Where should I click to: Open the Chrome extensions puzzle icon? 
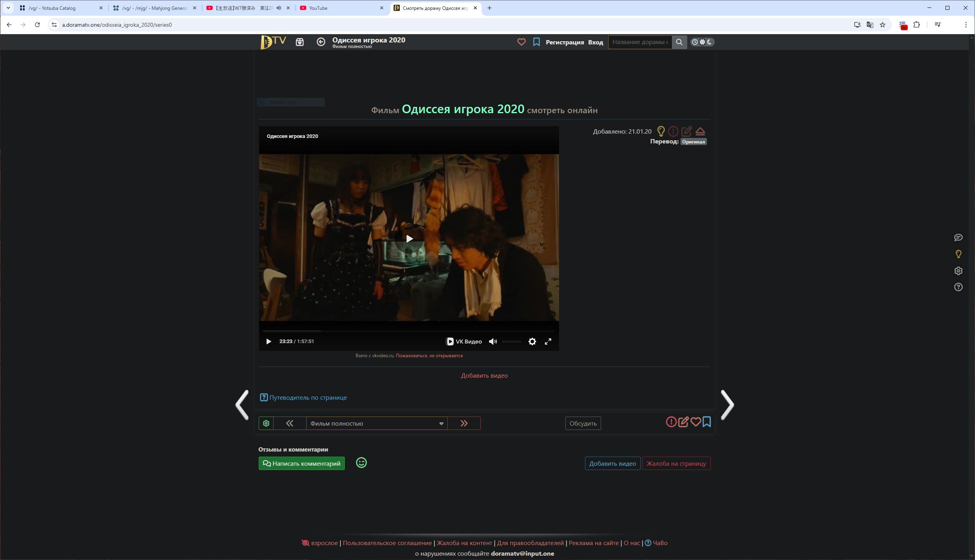click(916, 25)
